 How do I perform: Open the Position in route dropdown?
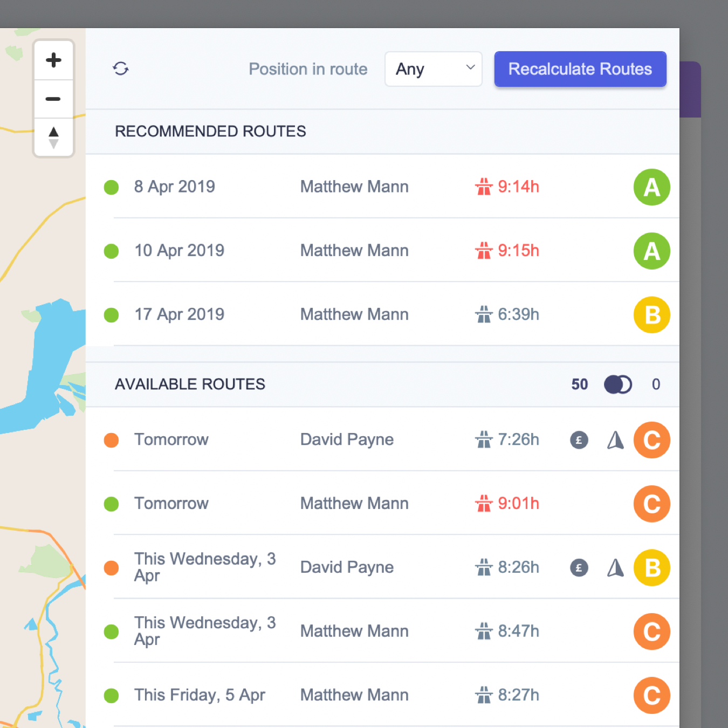434,69
